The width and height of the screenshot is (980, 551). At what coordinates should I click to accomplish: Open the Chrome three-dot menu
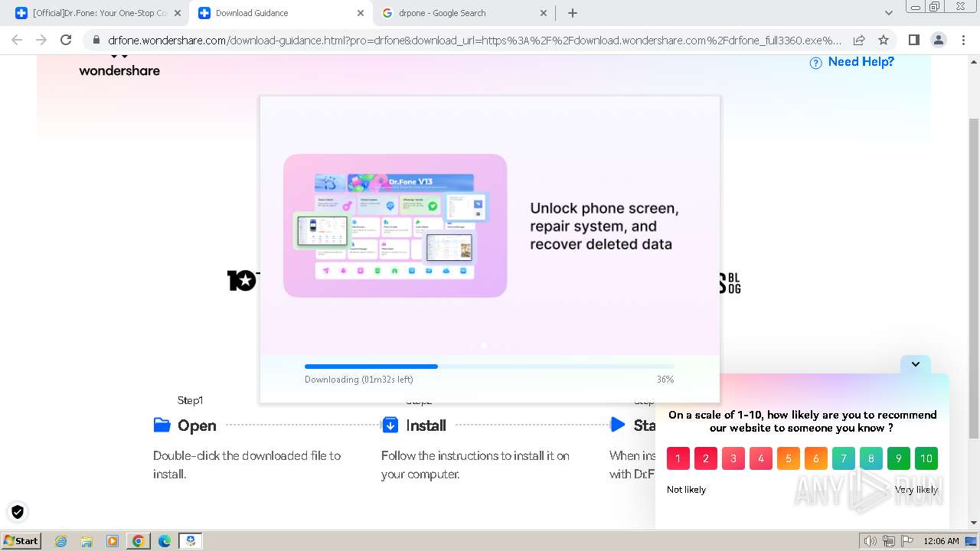click(963, 41)
